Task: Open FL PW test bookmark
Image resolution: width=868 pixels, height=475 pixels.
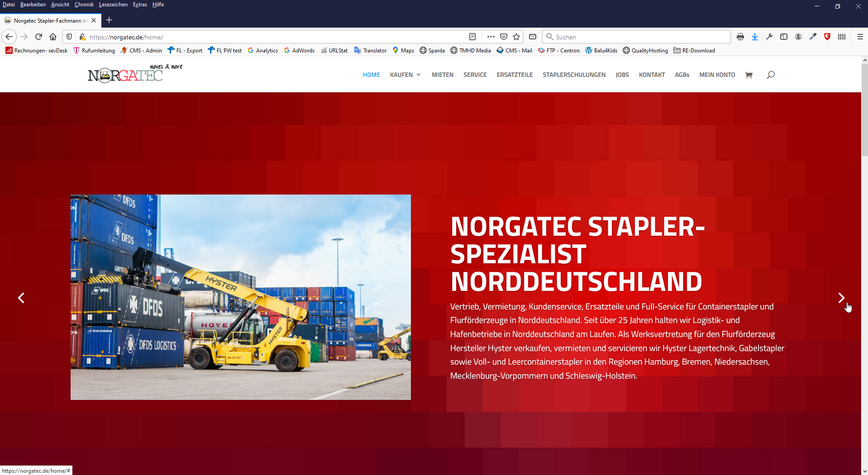Action: 224,50
